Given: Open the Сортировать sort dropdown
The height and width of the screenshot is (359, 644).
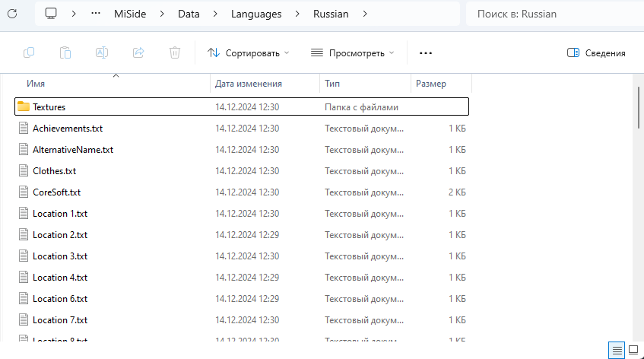Looking at the screenshot, I should point(249,52).
